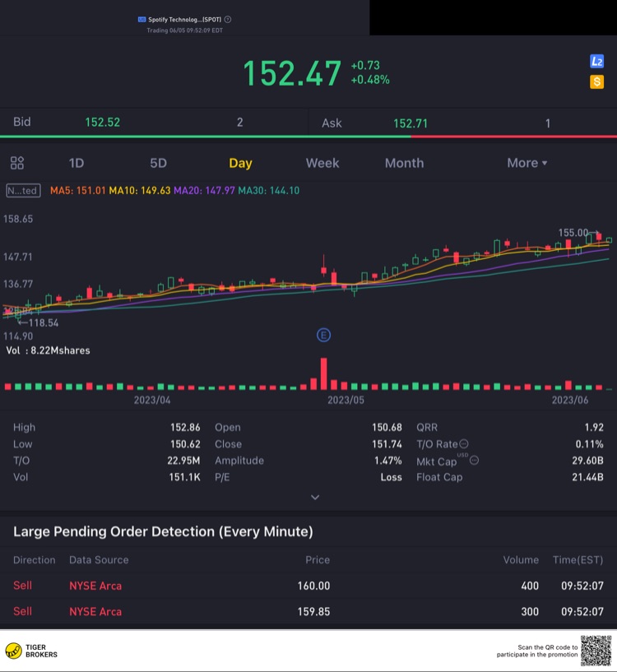The image size is (617, 672).
Task: Open info icon beside T/O Rate
Action: 464,443
